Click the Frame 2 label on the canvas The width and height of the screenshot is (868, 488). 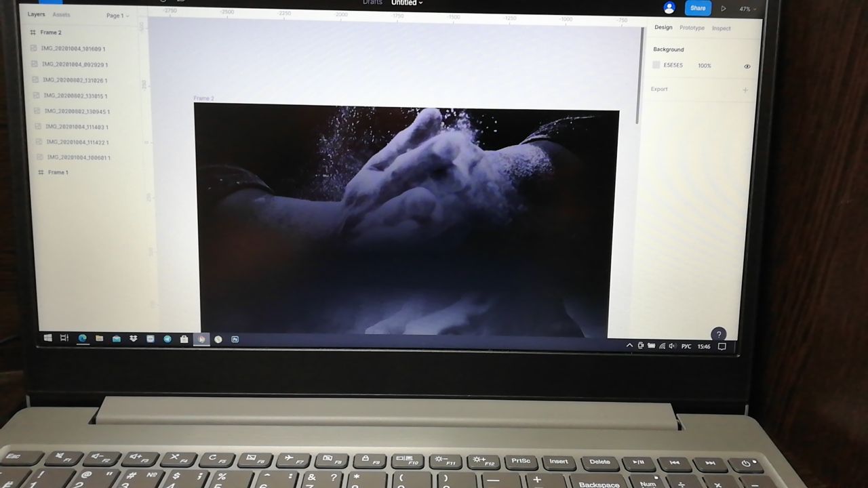click(203, 98)
